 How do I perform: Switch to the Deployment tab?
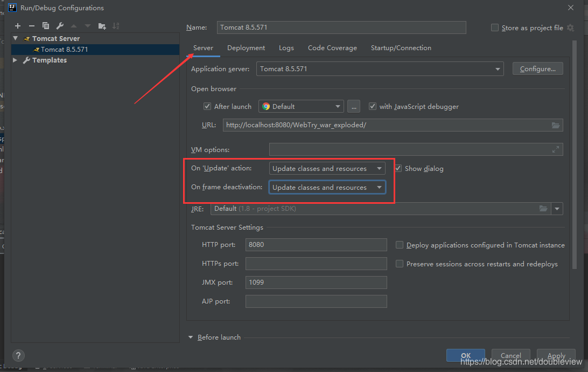(246, 48)
